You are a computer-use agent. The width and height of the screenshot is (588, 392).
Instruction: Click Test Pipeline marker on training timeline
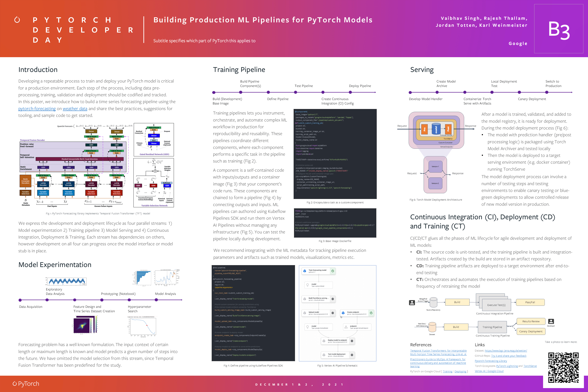point(296,92)
